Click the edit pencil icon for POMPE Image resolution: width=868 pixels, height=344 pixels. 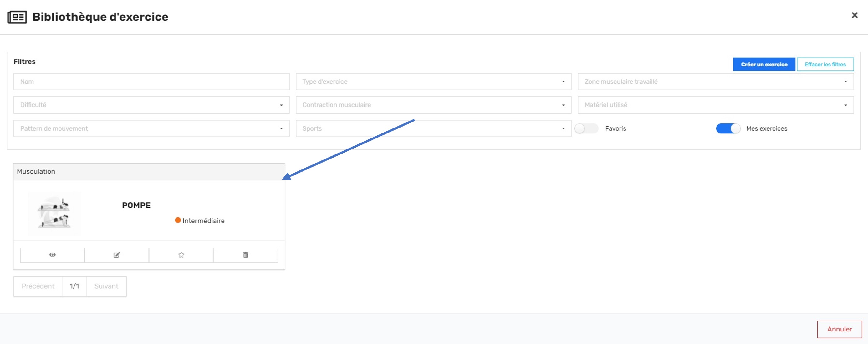(117, 255)
